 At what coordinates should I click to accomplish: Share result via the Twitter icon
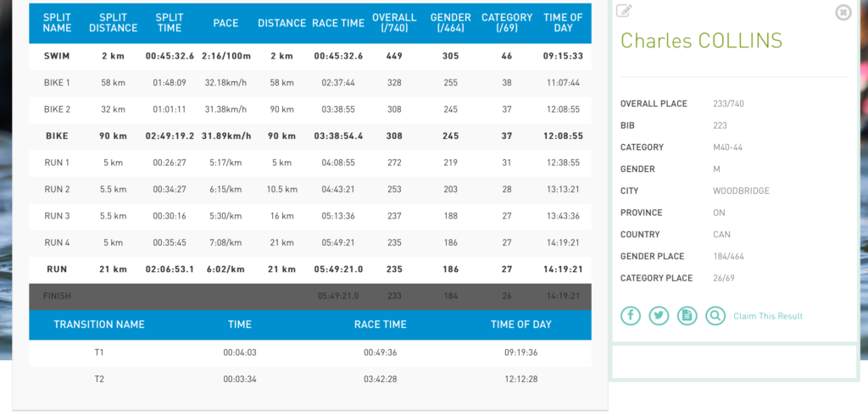coord(659,316)
